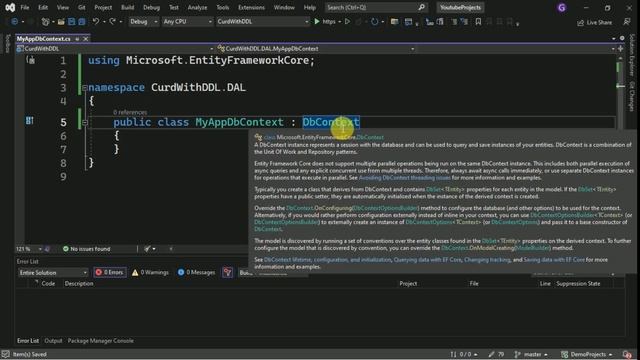This screenshot has width=640, height=360.
Task: Click the Save All icon
Action: 82,22
